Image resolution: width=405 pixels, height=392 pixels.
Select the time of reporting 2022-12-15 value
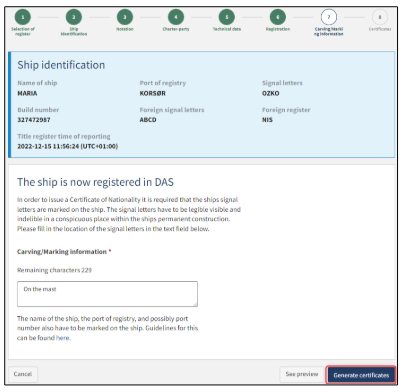[68, 146]
